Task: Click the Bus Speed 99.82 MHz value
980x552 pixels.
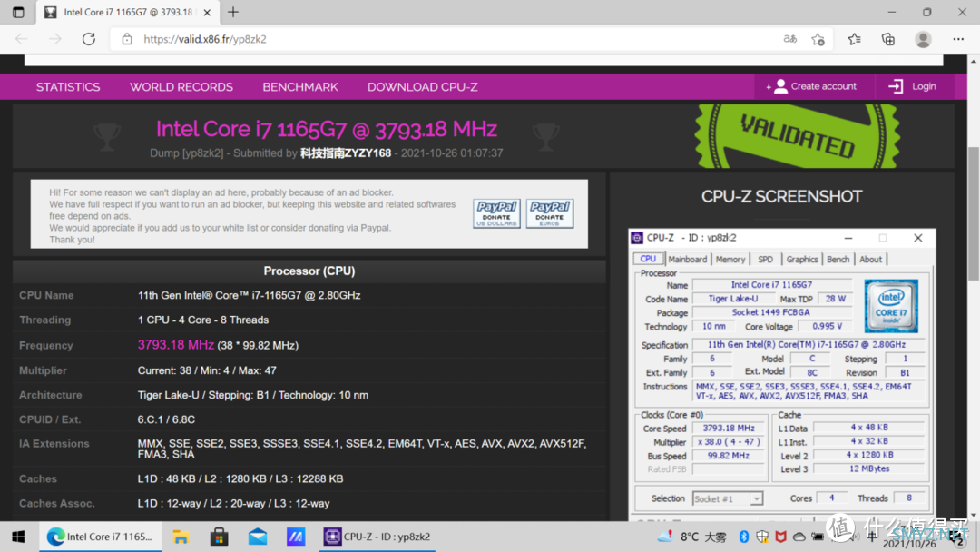Action: click(728, 456)
